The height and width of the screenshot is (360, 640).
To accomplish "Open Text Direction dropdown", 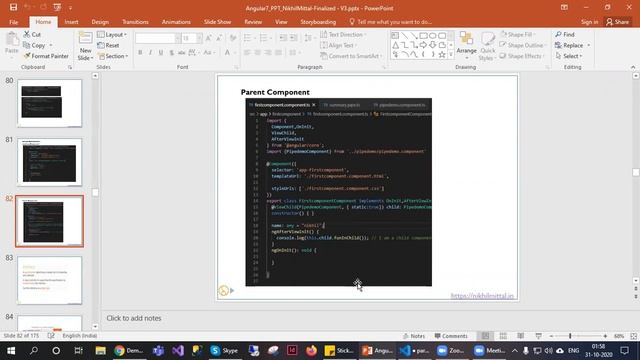I will coord(343,35).
